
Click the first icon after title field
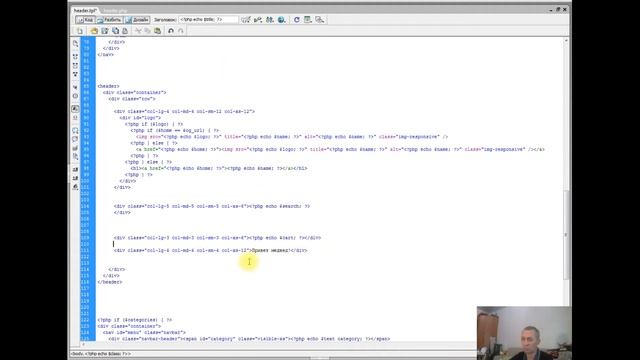click(246, 20)
